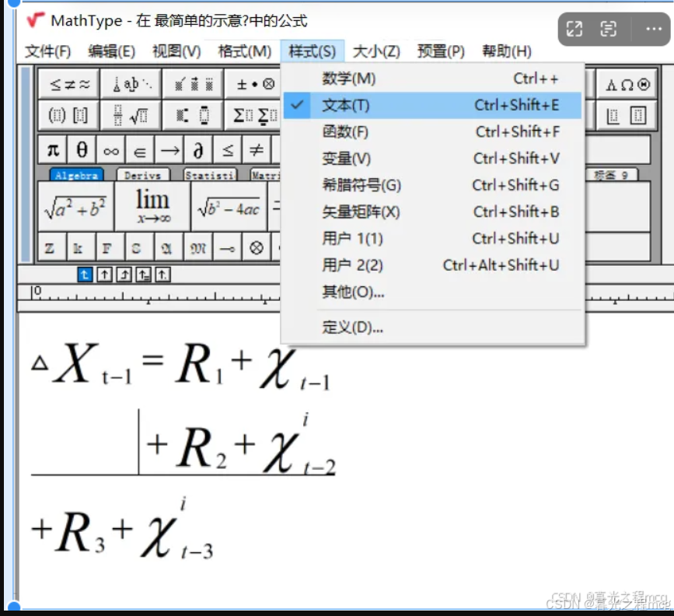This screenshot has height=616, width=674.
Task: Choose the checked 文本(T) style
Action: [x=432, y=106]
